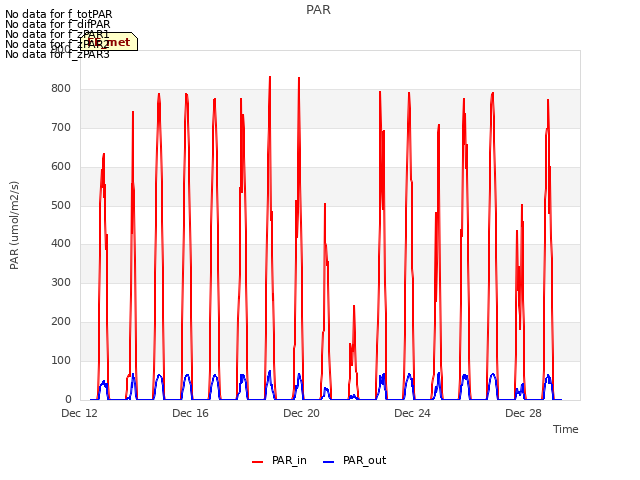Viewport: 640px width, 480px height.
Task: Click the 'No data for f_difPAR' message
Action: [58, 24]
